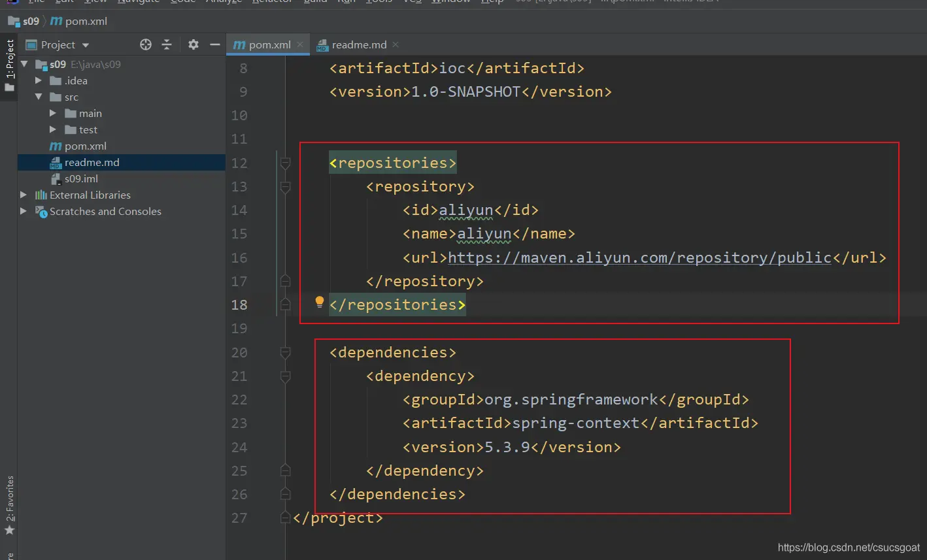This screenshot has height=560, width=927.
Task: Select s09.iml in project tree
Action: [x=81, y=178]
